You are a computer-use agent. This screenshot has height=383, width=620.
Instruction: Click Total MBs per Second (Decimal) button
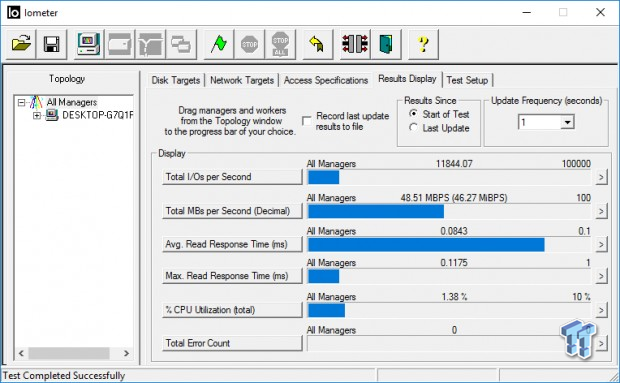[x=232, y=211]
